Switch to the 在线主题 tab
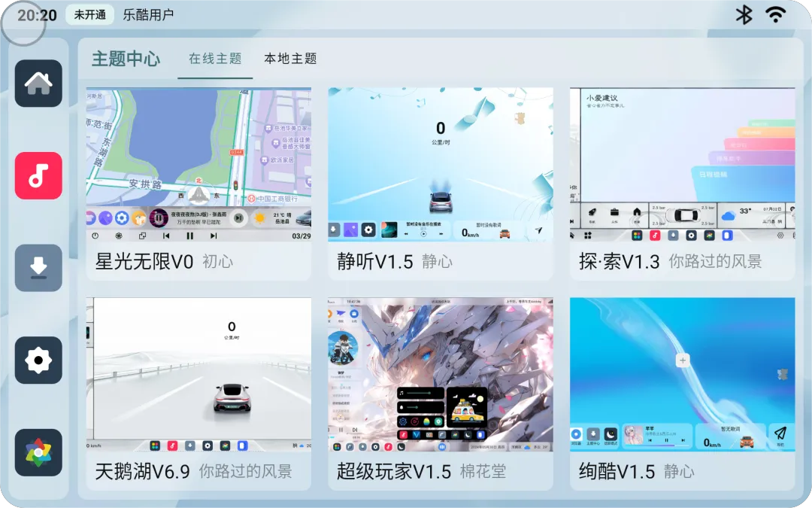 click(x=215, y=59)
